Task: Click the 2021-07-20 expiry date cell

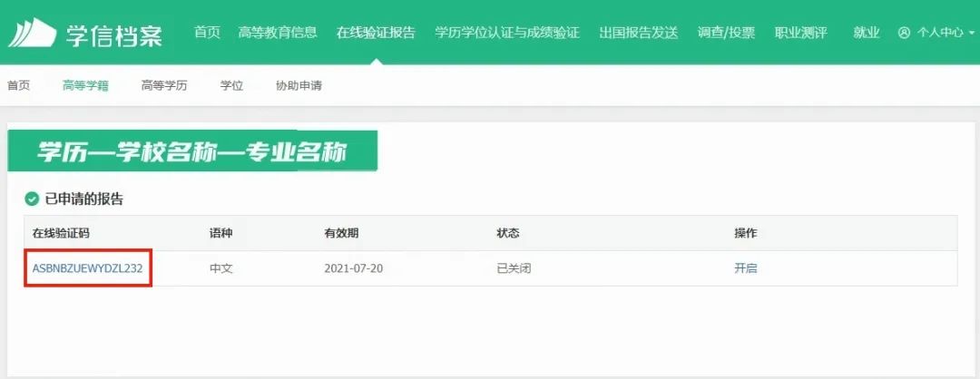Action: (x=354, y=268)
